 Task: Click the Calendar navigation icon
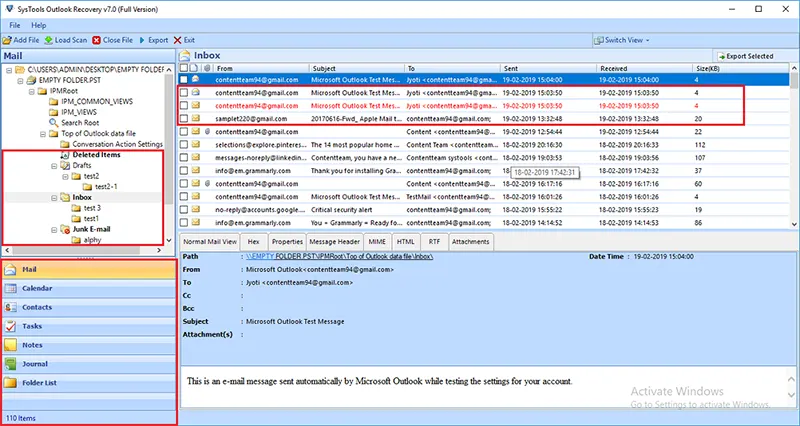11,288
